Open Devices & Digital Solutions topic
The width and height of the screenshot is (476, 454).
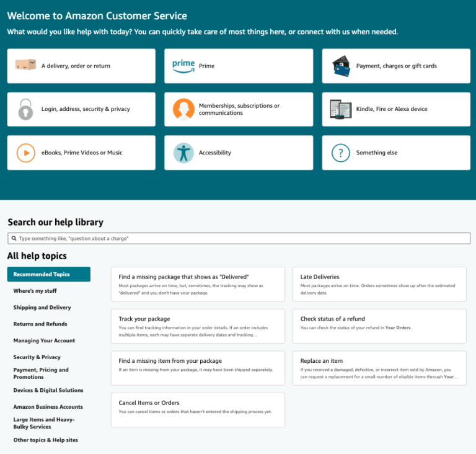click(48, 390)
